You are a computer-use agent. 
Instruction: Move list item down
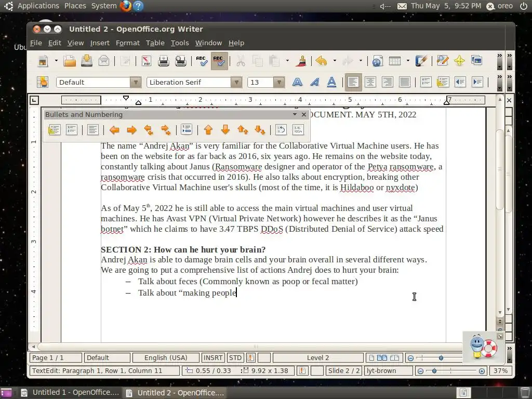[x=225, y=130]
